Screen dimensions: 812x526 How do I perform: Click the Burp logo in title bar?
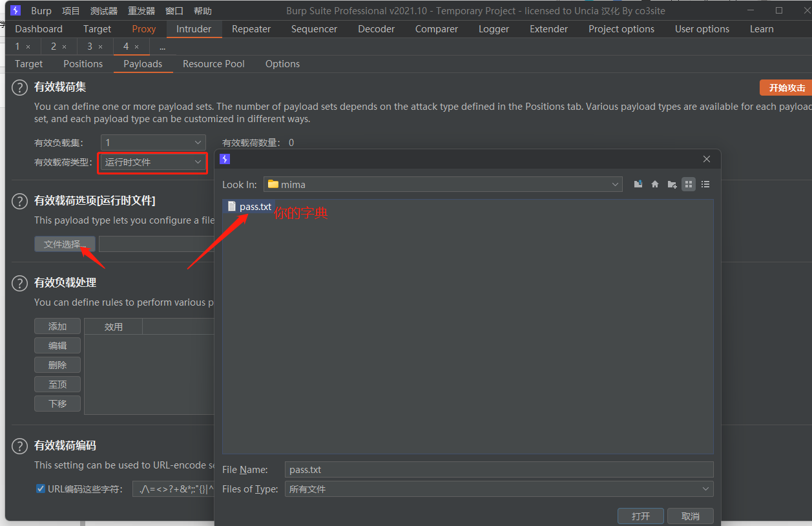pyautogui.click(x=16, y=10)
